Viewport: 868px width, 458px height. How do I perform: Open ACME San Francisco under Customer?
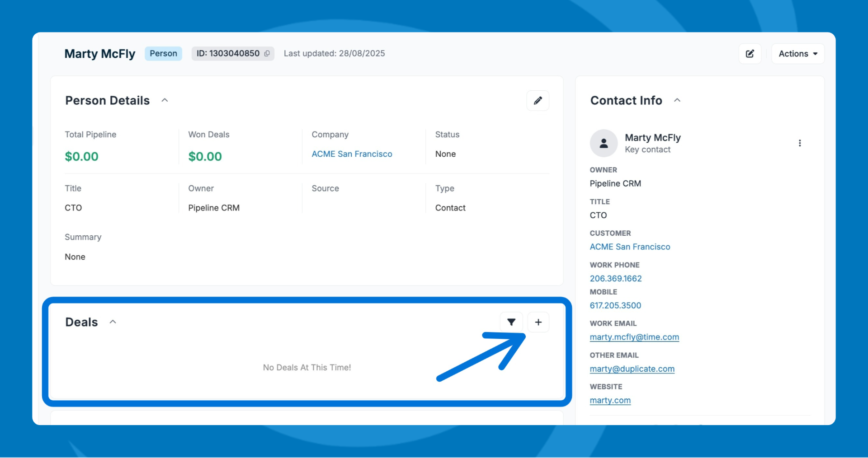pos(630,247)
